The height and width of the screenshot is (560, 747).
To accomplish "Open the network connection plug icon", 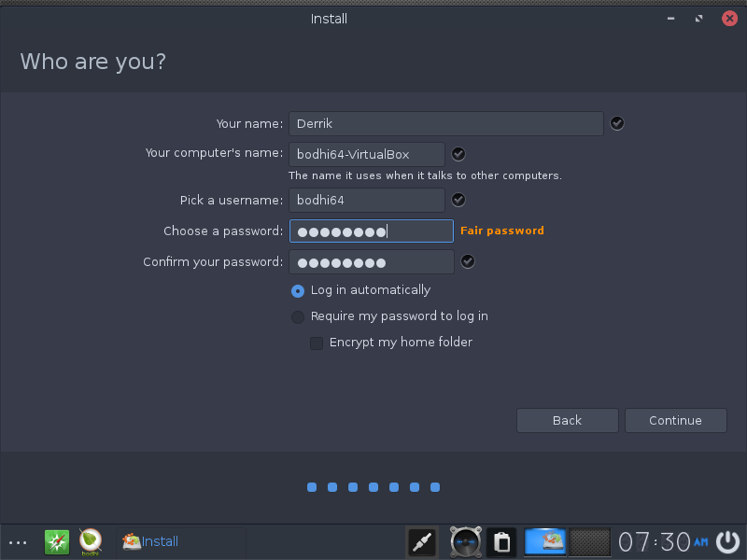I will point(422,542).
